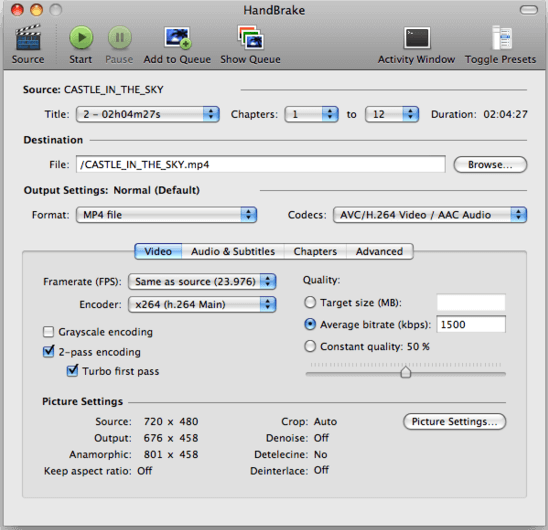Open the Codecs dropdown

click(x=430, y=215)
